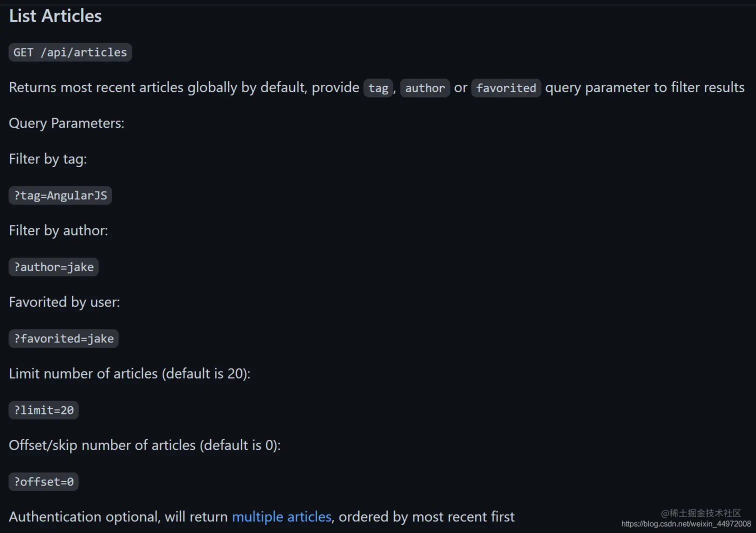Click the List Articles heading

[55, 16]
